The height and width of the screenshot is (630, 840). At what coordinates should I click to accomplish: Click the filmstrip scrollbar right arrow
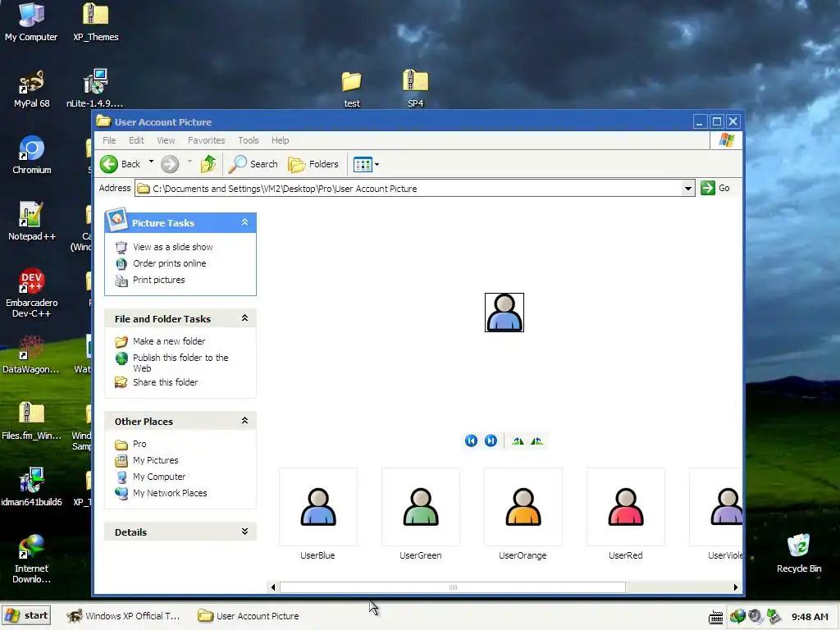[x=736, y=587]
